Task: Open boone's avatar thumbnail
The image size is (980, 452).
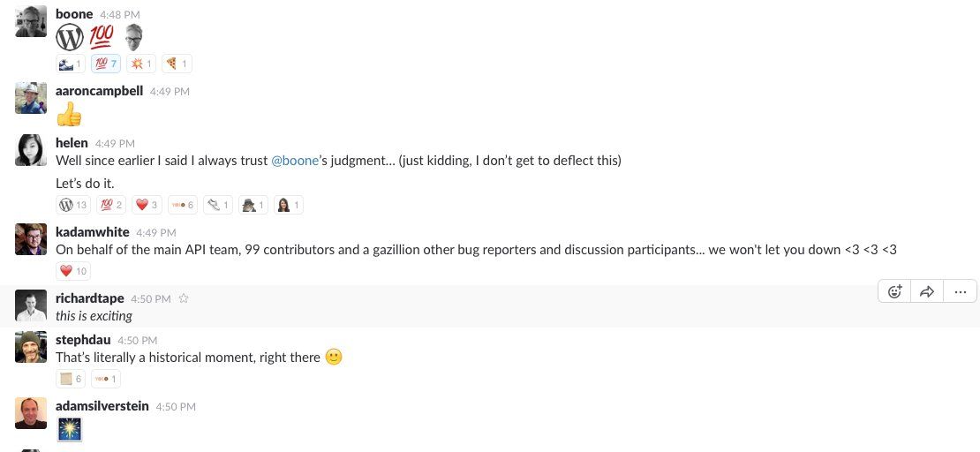Action: 31,21
